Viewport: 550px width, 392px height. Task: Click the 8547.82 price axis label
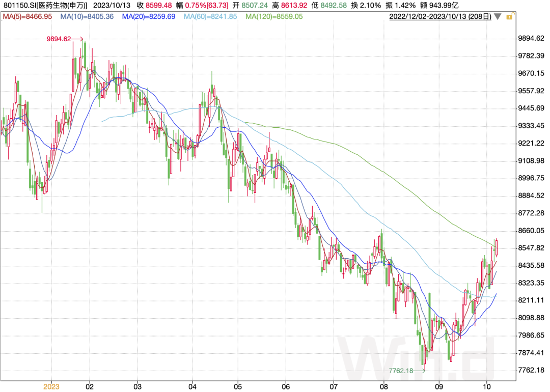tap(531, 248)
